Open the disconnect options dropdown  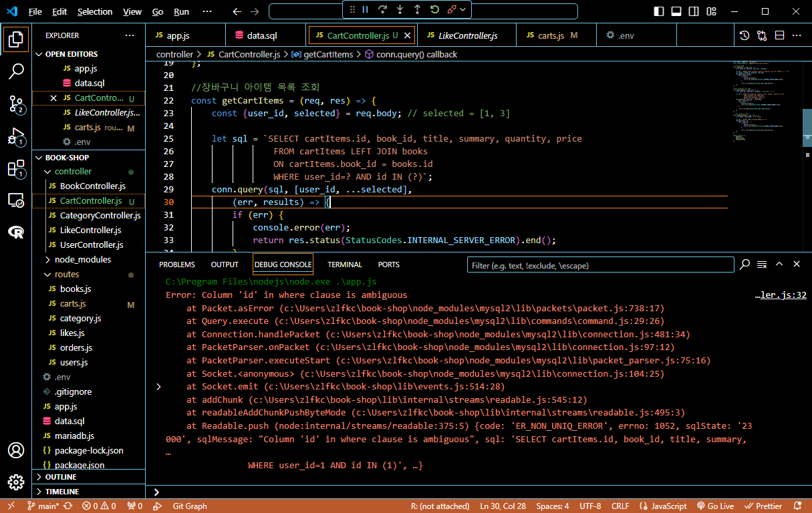(x=463, y=9)
